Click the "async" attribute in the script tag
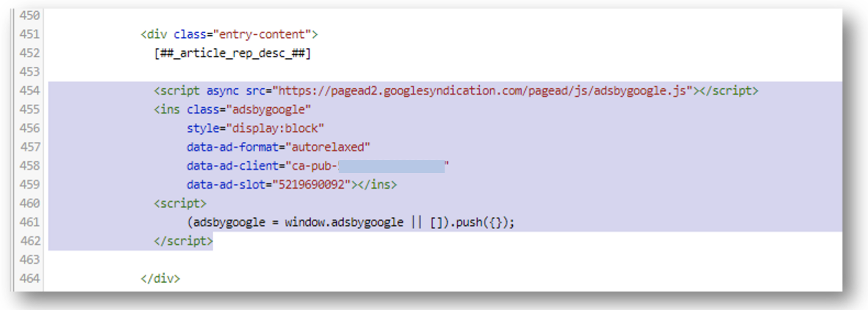 pyautogui.click(x=222, y=91)
